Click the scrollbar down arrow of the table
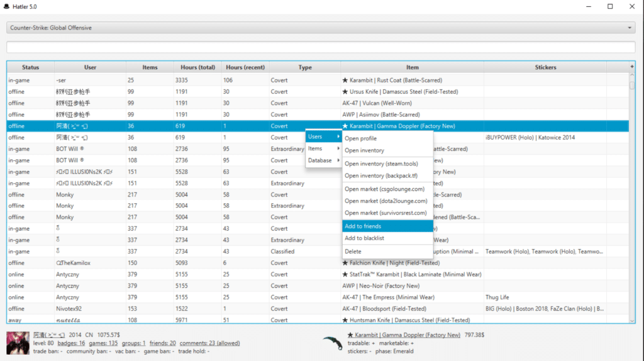This screenshot has width=644, height=361. [632, 320]
